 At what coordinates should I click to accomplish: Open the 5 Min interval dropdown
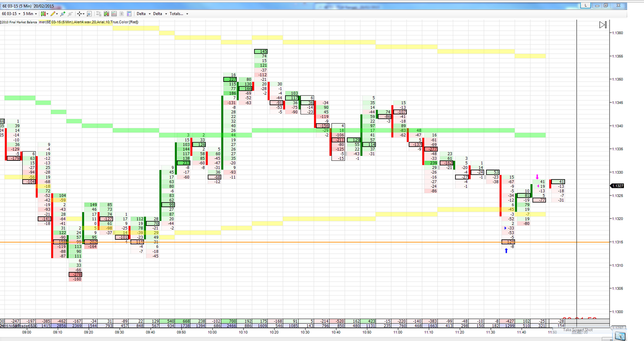coord(30,14)
